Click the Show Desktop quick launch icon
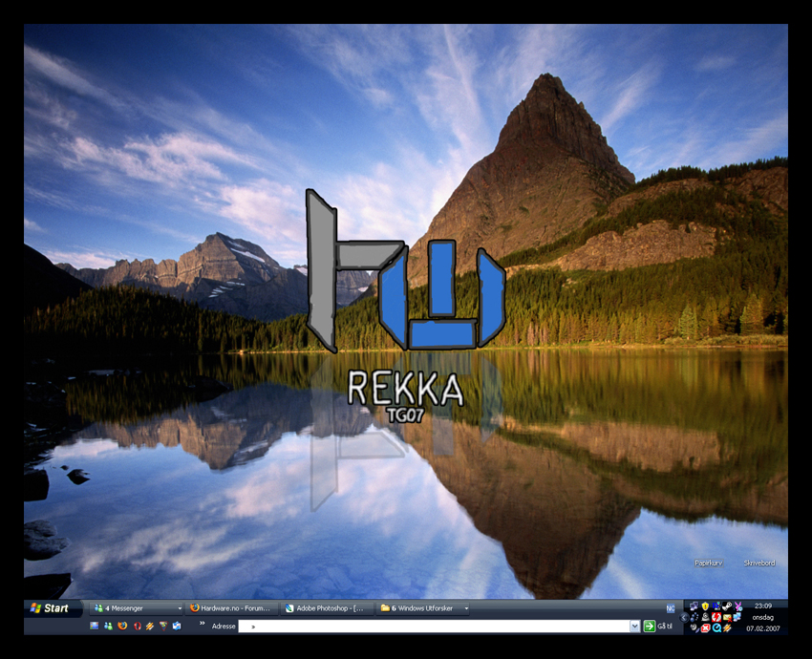Viewport: 812px width, 659px height. pos(95,626)
